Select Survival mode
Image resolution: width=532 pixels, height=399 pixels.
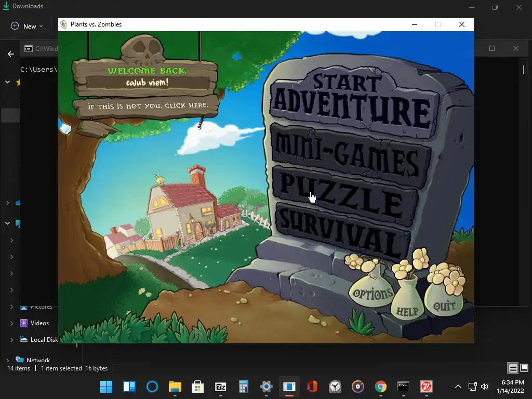(x=343, y=231)
